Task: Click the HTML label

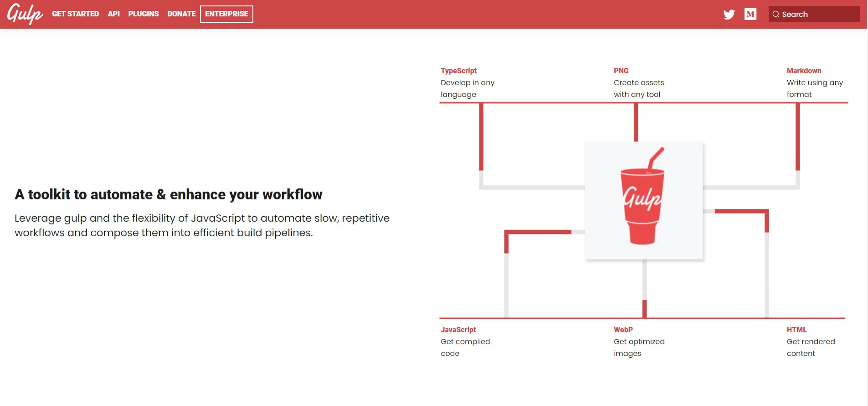Action: (x=796, y=330)
